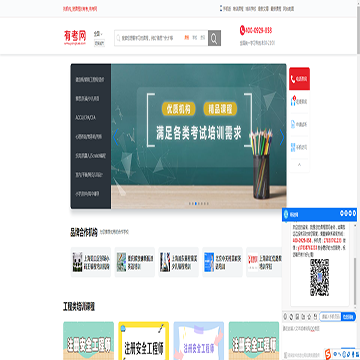Click the Sogou input method S icon
Screen dimensions: 360x360
[x=328, y=353]
